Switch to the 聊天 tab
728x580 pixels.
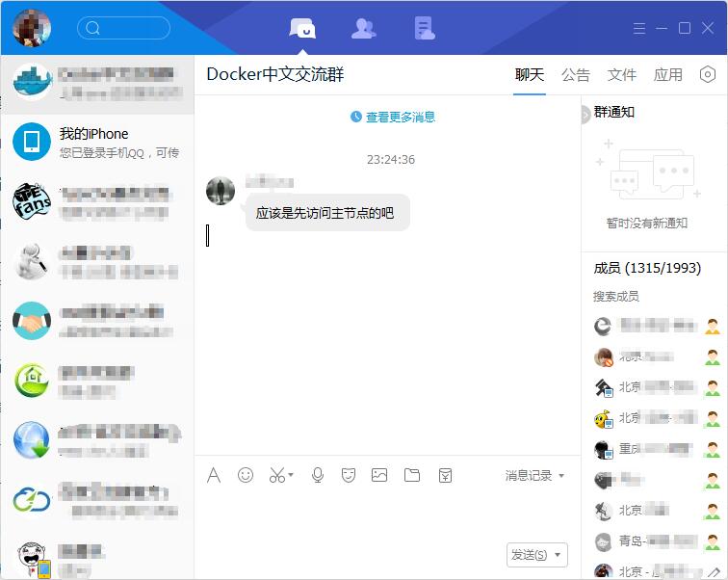(530, 75)
